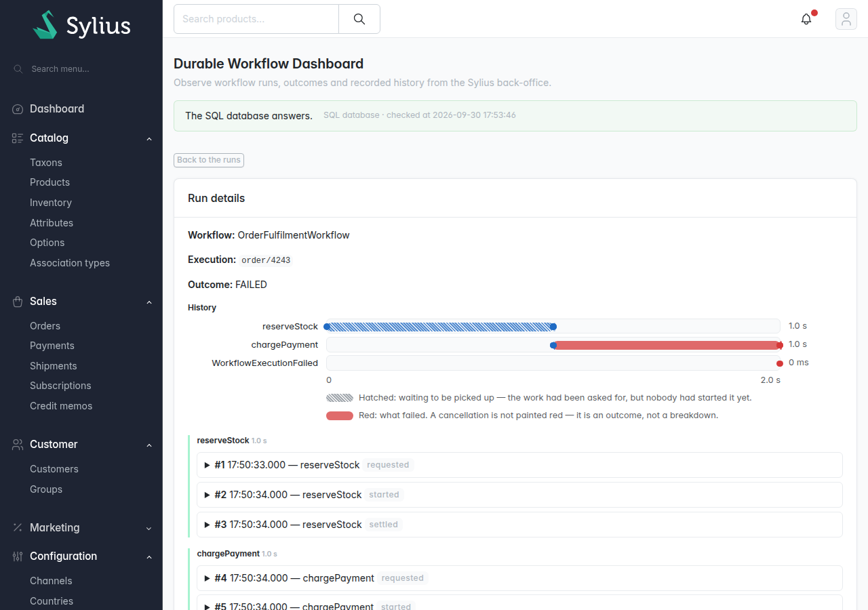868x610 pixels.
Task: Click the Marketing percent icon
Action: pos(18,528)
